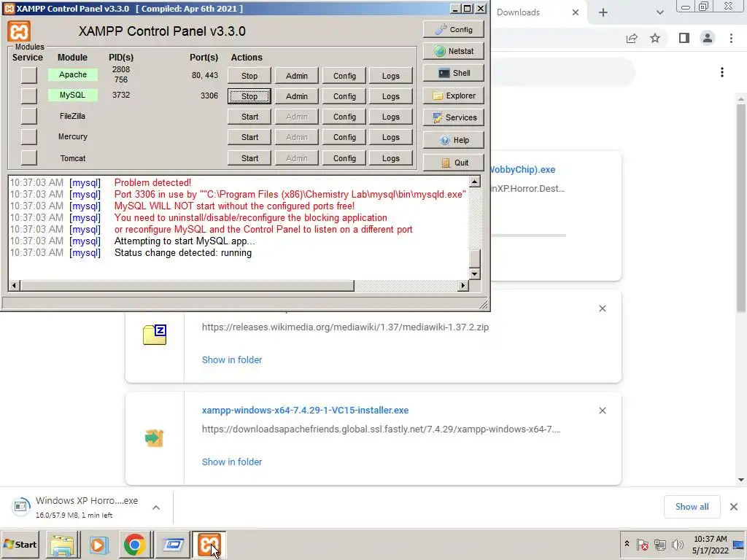The width and height of the screenshot is (747, 560).
Task: Open the Chrome profile avatar
Action: click(708, 38)
